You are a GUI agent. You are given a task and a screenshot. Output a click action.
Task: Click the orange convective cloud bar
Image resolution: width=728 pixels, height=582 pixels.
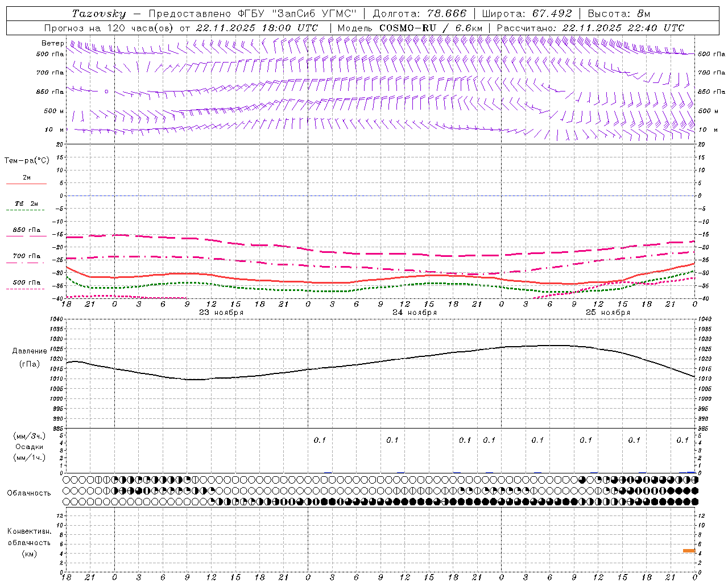click(689, 551)
